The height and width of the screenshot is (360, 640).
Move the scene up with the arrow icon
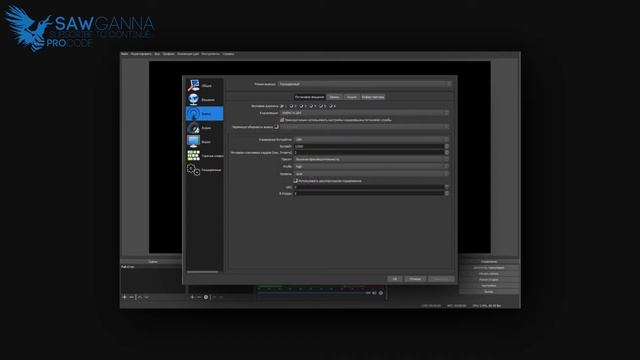140,297
